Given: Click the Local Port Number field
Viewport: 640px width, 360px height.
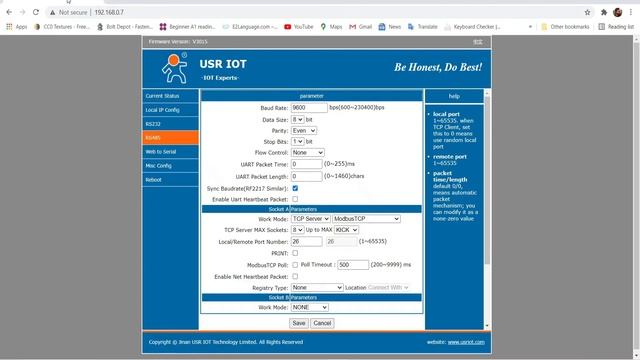Looking at the screenshot, I should (x=307, y=242).
